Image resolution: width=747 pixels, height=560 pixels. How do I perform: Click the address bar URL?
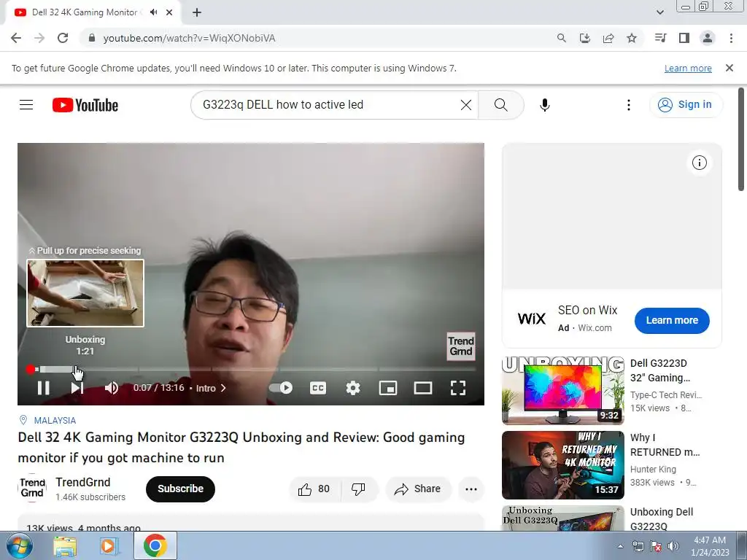coord(189,38)
